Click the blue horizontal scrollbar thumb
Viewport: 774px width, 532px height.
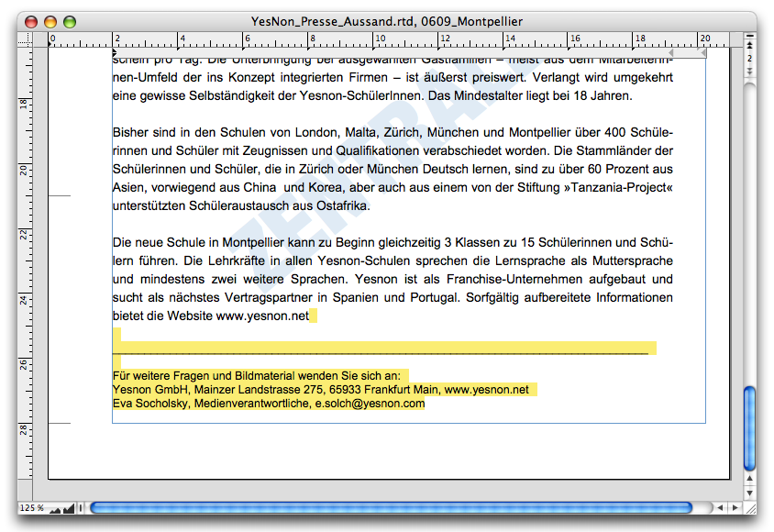(391, 507)
